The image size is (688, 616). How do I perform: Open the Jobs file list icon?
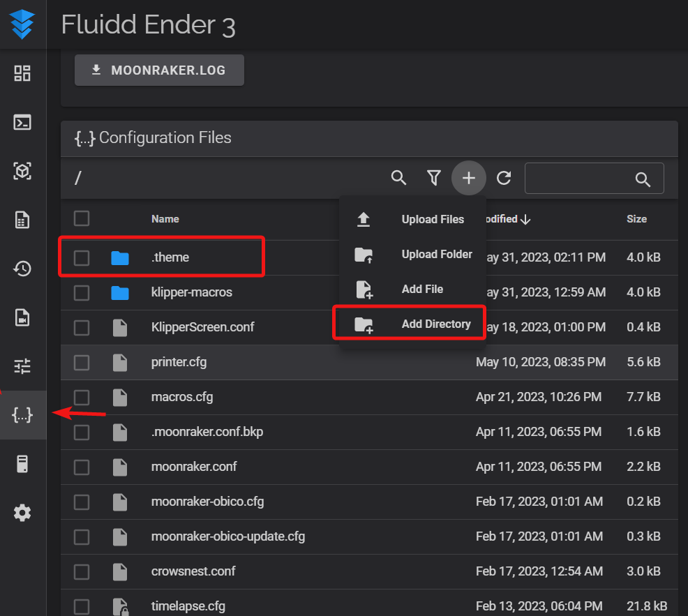(x=22, y=220)
